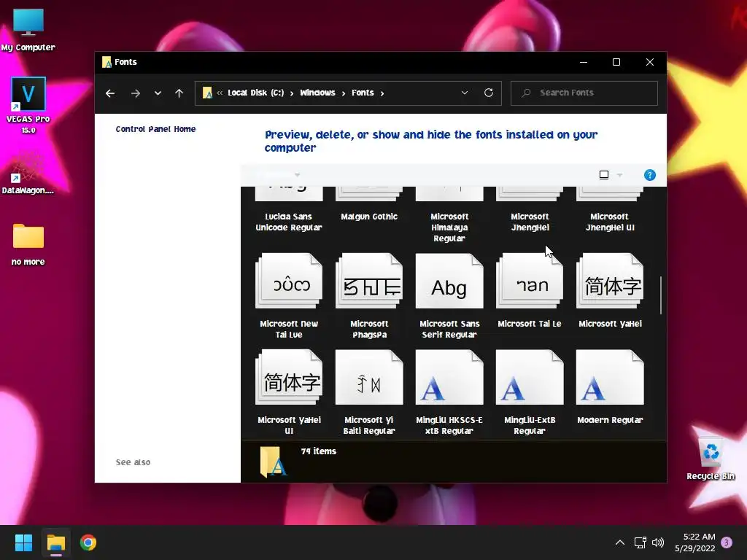Select Local Disk (C:) in address path

pyautogui.click(x=255, y=93)
